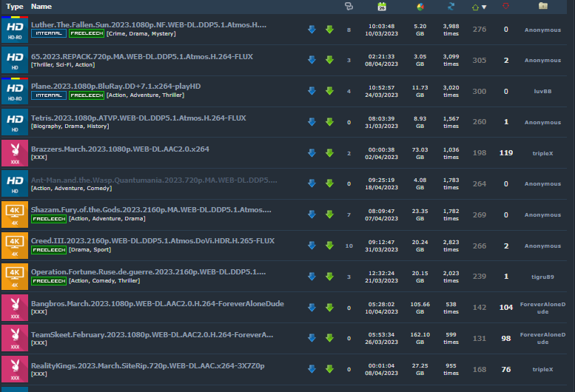Click INTERNAL tag on Luther.The.Fallen.Sun row
The height and width of the screenshot is (392, 575).
coord(49,33)
